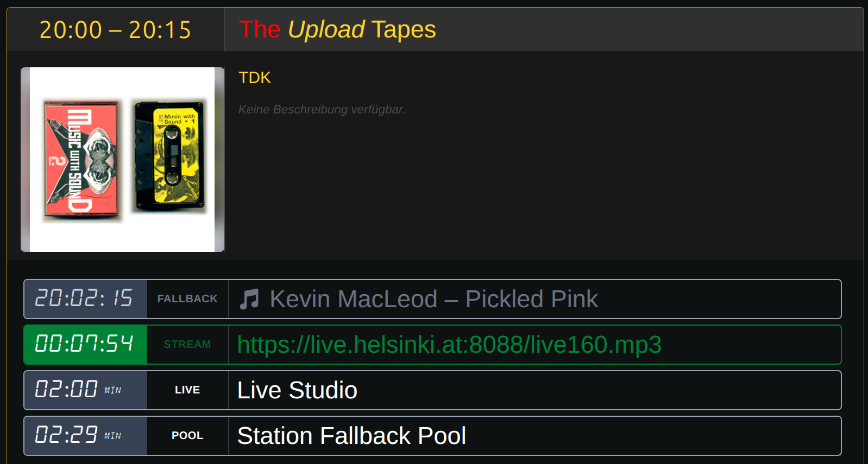This screenshot has width=868, height=464.
Task: Click the yellow Music with Sound cassette
Action: point(170,156)
